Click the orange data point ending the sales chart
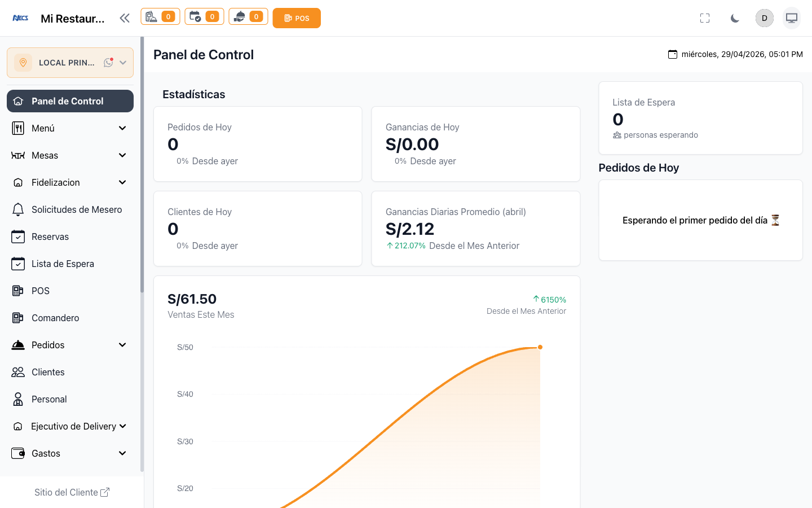 coord(540,347)
